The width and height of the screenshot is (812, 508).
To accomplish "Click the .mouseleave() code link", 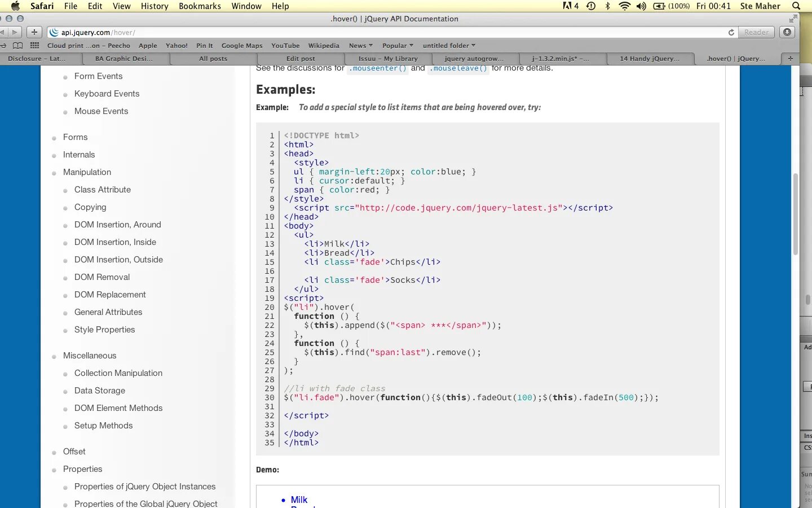I will (x=457, y=68).
